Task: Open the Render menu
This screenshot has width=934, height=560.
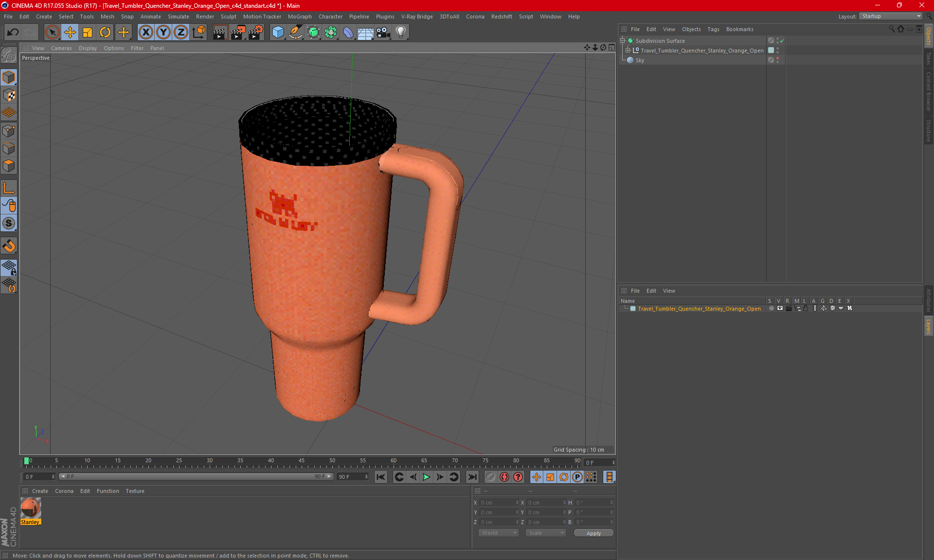Action: click(205, 17)
